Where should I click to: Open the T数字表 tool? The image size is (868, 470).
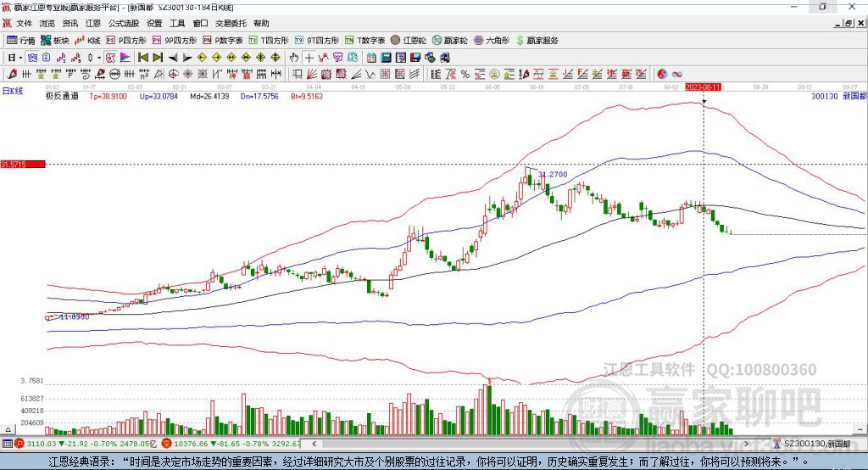(364, 41)
